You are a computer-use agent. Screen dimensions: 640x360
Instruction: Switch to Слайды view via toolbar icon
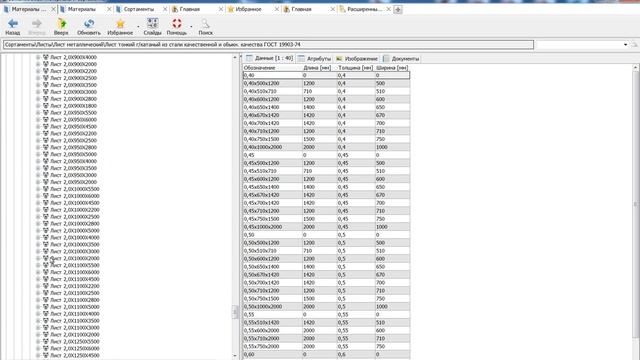(152, 24)
